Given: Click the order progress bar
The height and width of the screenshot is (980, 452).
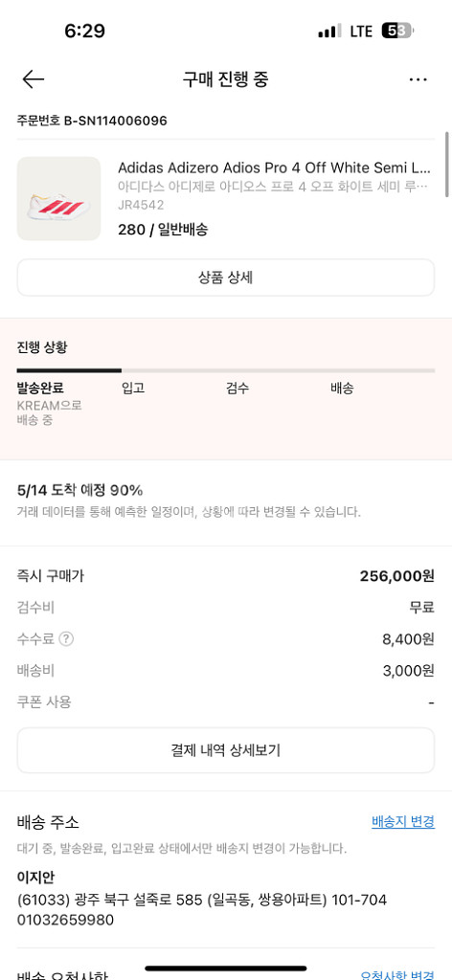Looking at the screenshot, I should [226, 370].
